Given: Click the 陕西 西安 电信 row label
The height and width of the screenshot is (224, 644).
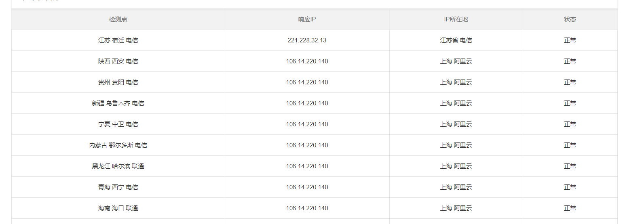Looking at the screenshot, I should pyautogui.click(x=118, y=61).
